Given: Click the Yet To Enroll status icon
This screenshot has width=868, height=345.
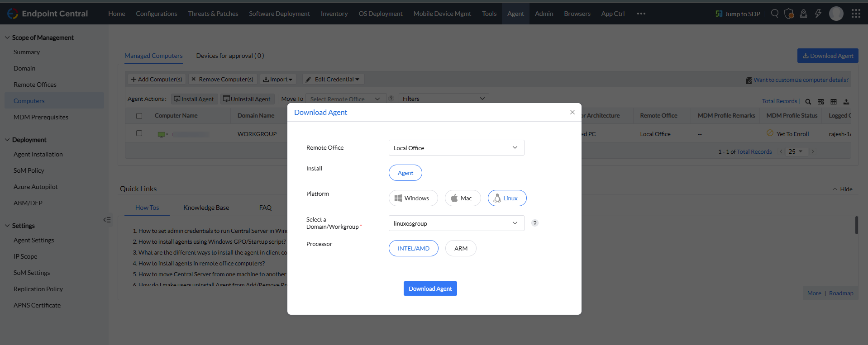Looking at the screenshot, I should [x=770, y=133].
